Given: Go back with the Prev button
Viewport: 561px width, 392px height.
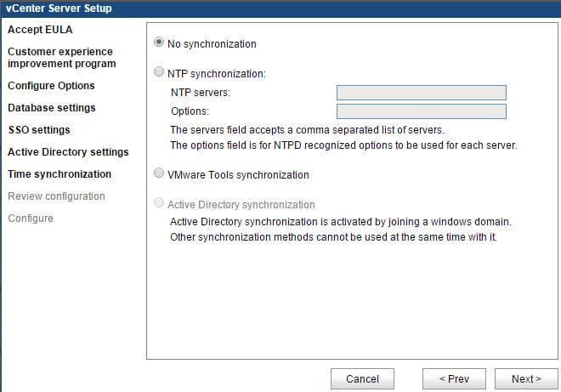Looking at the screenshot, I should pyautogui.click(x=454, y=378).
